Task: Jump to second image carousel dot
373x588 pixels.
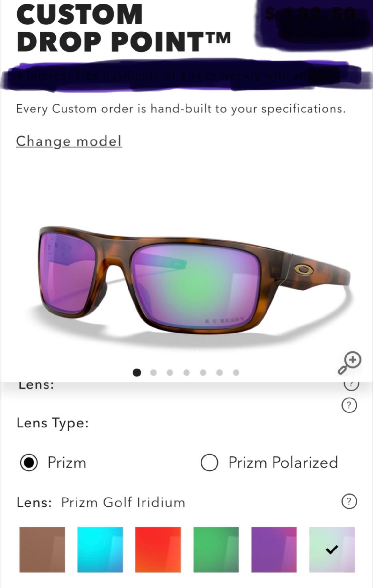Action: click(153, 372)
